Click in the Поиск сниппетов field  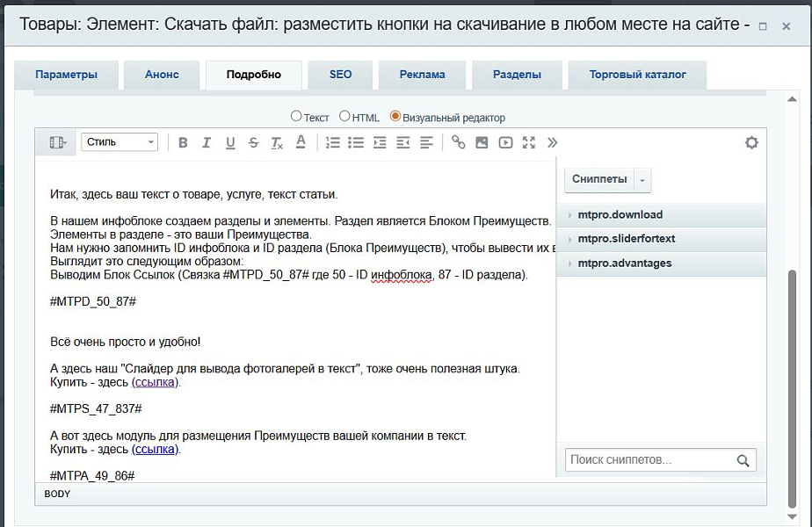(651, 459)
